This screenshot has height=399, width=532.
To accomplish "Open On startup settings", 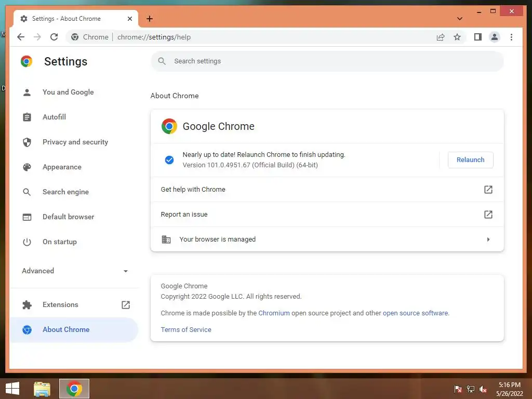I will click(x=74, y=242).
